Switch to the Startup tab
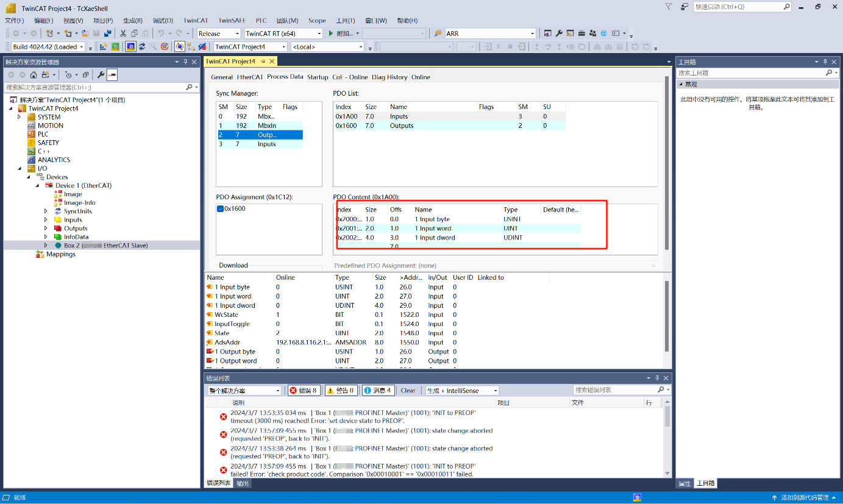843x504 pixels. pos(318,77)
